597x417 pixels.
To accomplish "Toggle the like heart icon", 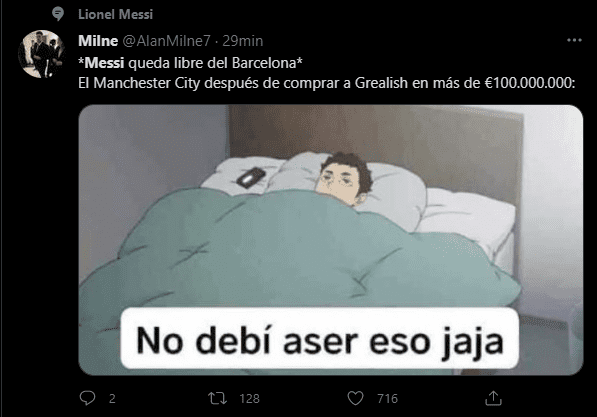I will (356, 398).
